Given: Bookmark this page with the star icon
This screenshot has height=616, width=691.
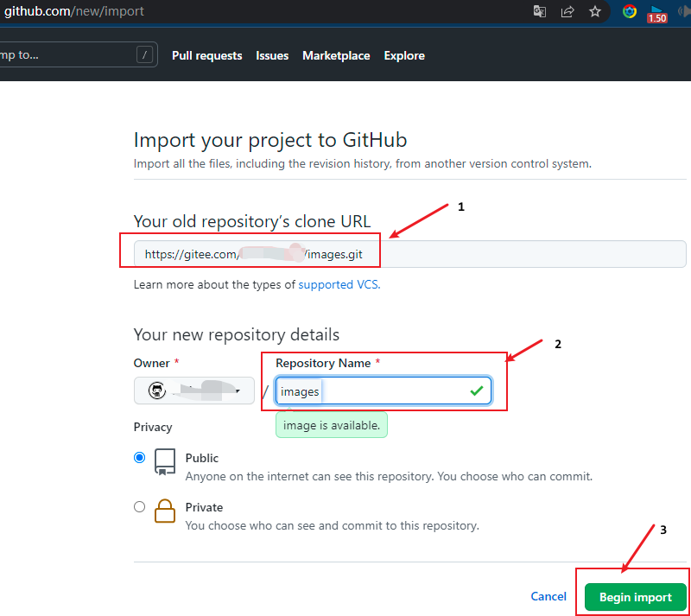Looking at the screenshot, I should click(595, 11).
